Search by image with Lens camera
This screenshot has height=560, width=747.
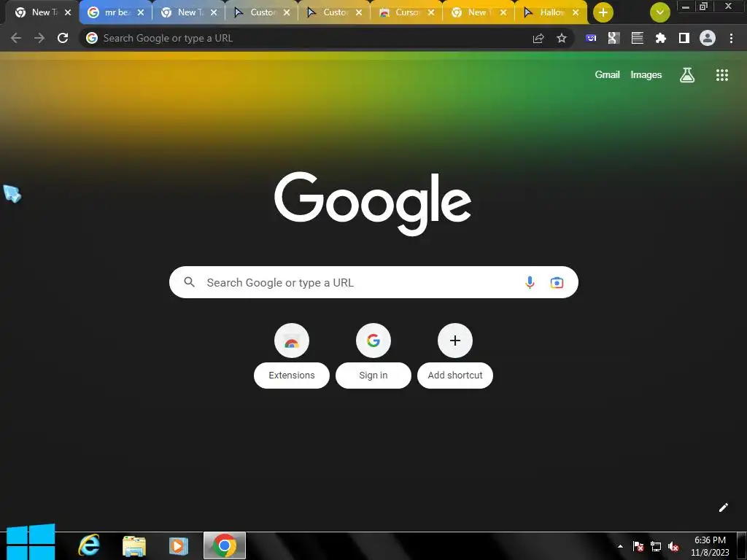[x=557, y=282]
